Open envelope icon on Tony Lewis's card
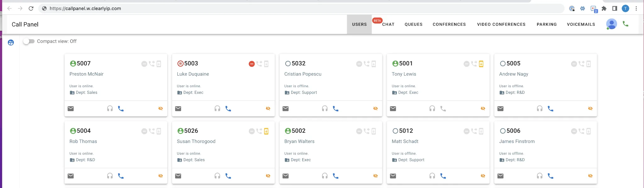The image size is (644, 188). [393, 109]
